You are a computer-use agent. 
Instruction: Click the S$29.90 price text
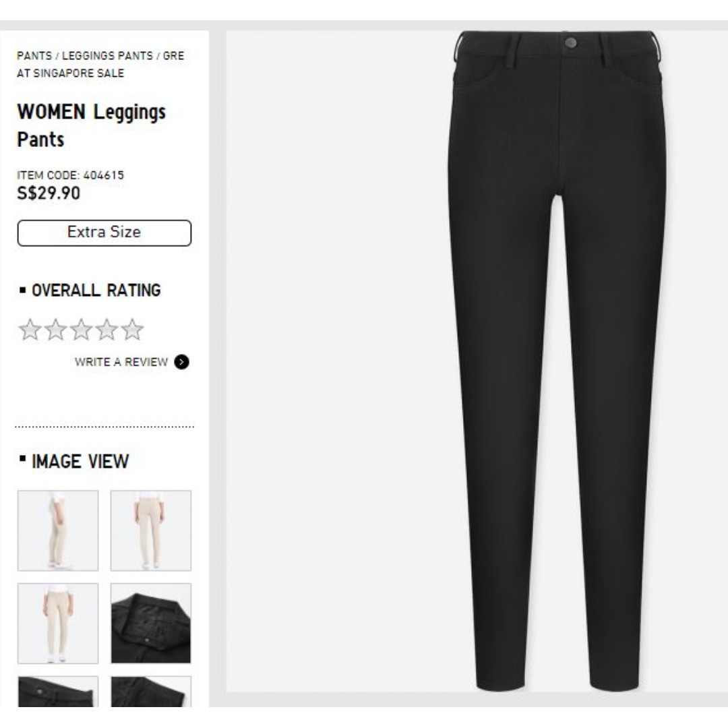49,193
